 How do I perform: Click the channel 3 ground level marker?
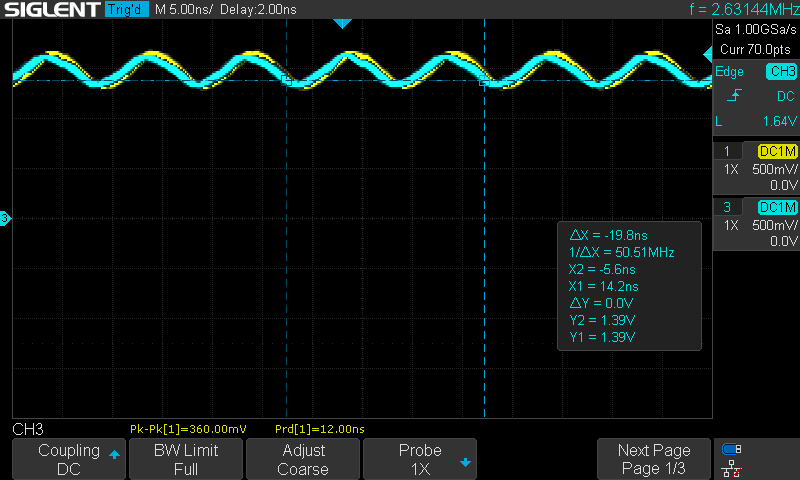click(5, 218)
